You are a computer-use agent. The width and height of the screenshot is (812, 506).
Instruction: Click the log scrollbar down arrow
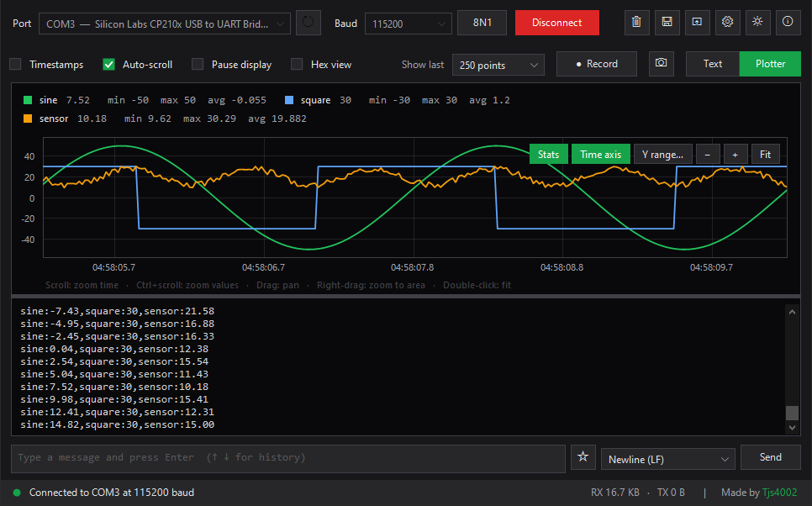click(x=792, y=428)
